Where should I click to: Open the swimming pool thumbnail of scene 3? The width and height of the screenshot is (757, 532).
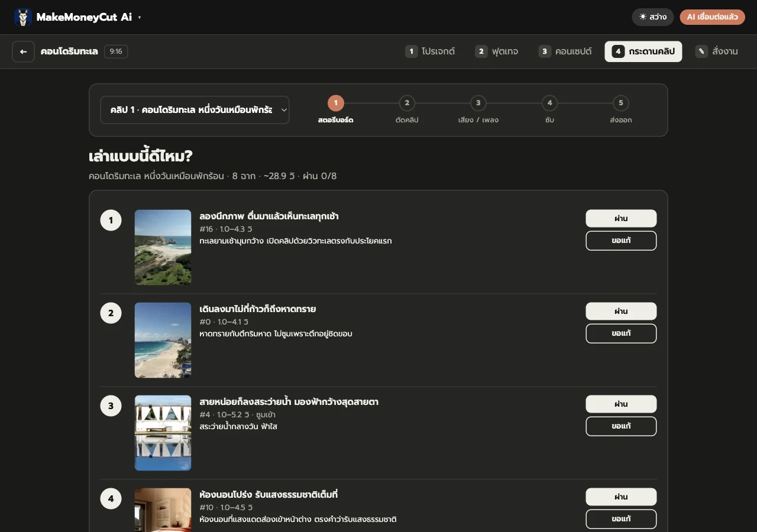[163, 433]
